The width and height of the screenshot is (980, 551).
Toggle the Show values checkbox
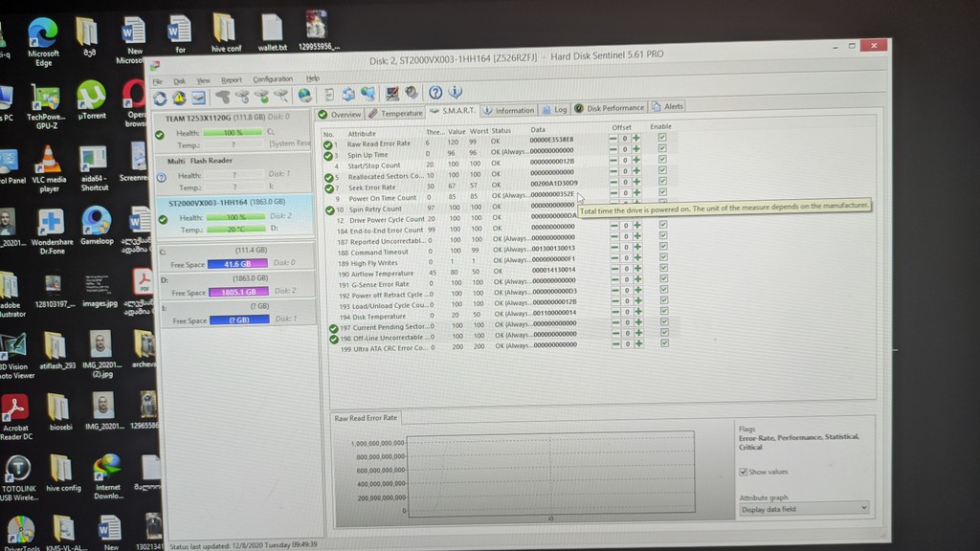(743, 472)
